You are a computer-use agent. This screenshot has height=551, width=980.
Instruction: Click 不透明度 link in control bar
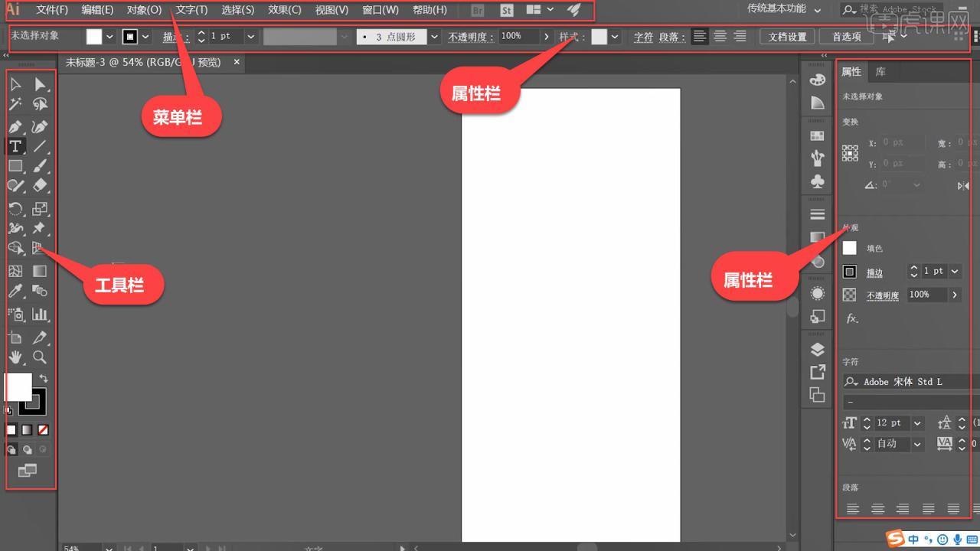471,37
